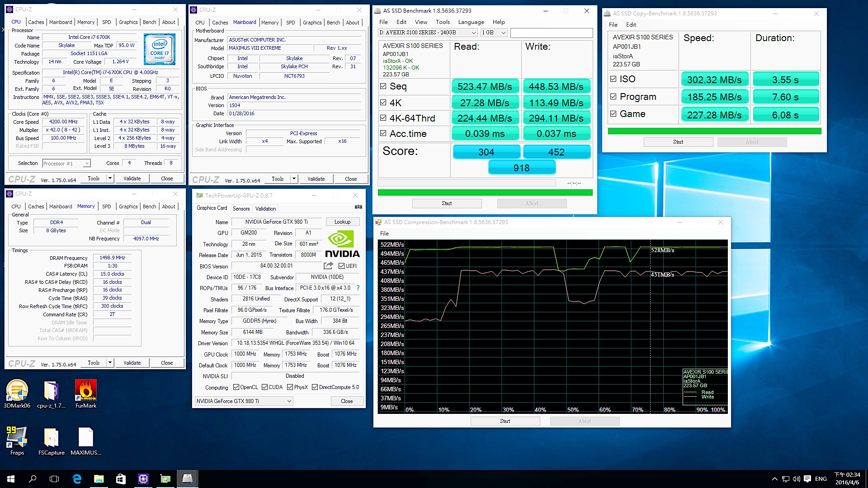Launch FurMark from the desktop
868x488 pixels.
click(x=85, y=392)
